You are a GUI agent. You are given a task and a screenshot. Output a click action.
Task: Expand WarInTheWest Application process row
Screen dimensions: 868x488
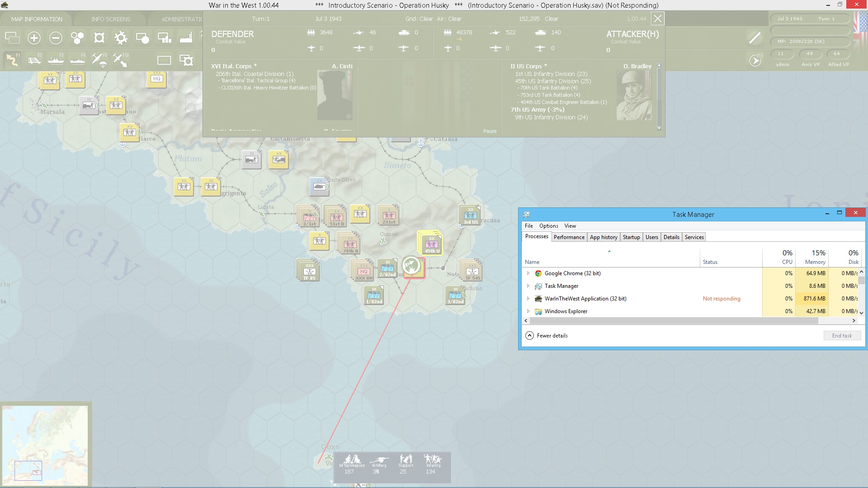pos(528,299)
